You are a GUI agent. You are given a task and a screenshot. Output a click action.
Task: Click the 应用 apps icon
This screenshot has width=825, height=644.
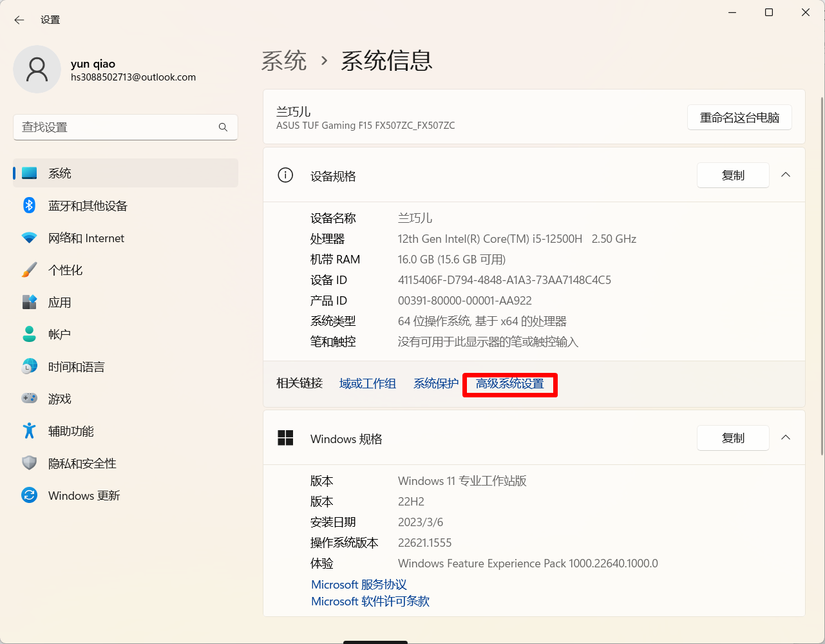30,302
